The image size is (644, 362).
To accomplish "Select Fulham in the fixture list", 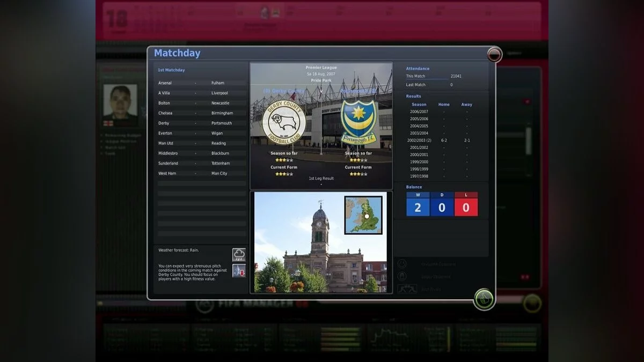I will 218,83.
